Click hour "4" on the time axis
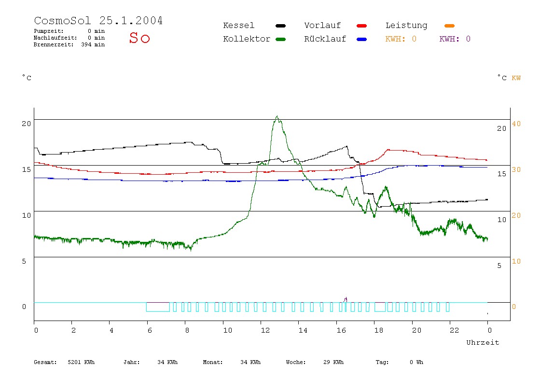The height and width of the screenshot is (392, 554). click(111, 330)
